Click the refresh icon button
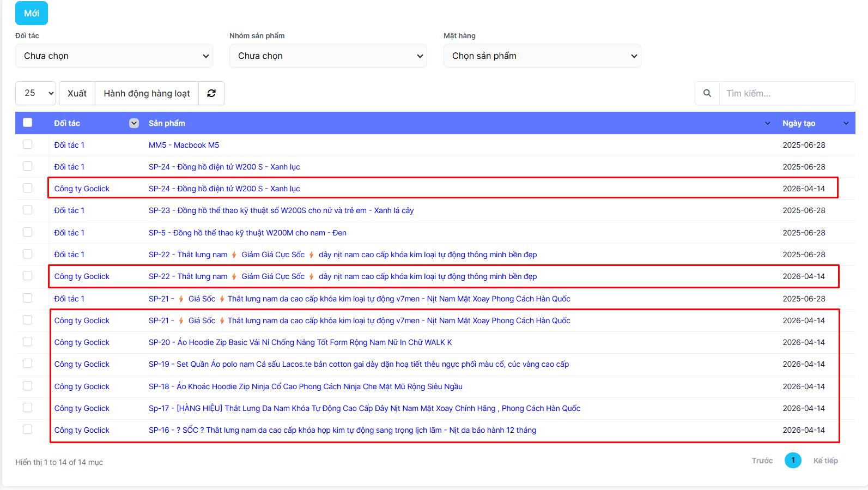Screen dimensions: 868x490 coord(211,93)
